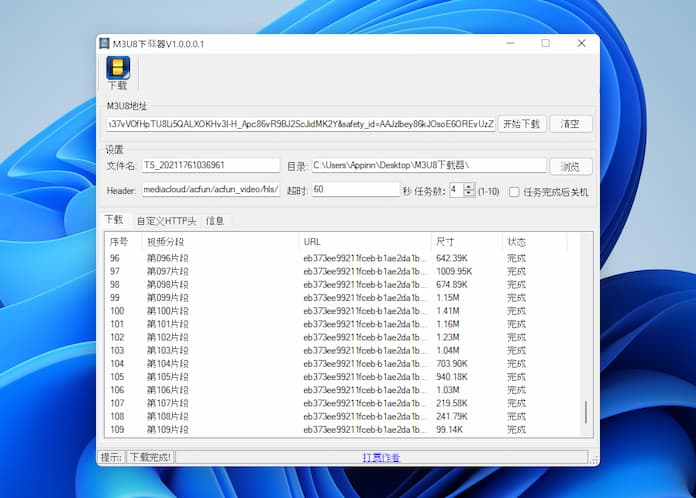Decrease the 任务数 value with the down arrow
Image resolution: width=696 pixels, height=498 pixels.
[470, 194]
